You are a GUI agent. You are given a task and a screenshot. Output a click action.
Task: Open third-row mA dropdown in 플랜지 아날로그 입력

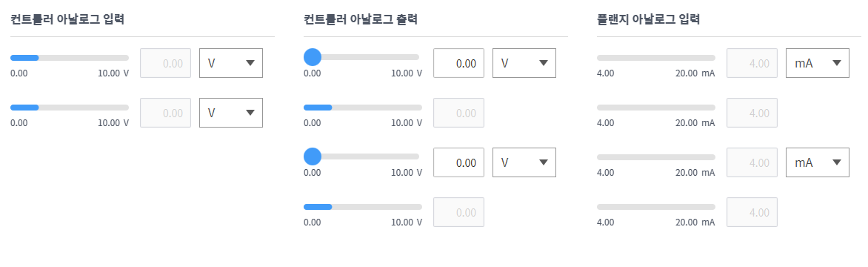click(x=818, y=162)
